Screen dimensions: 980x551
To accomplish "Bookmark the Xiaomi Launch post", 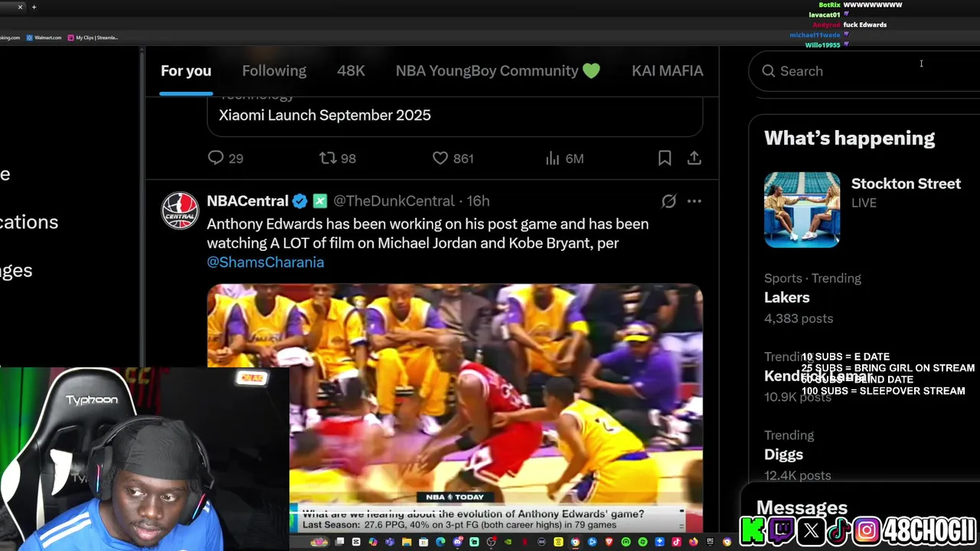I will click(665, 158).
